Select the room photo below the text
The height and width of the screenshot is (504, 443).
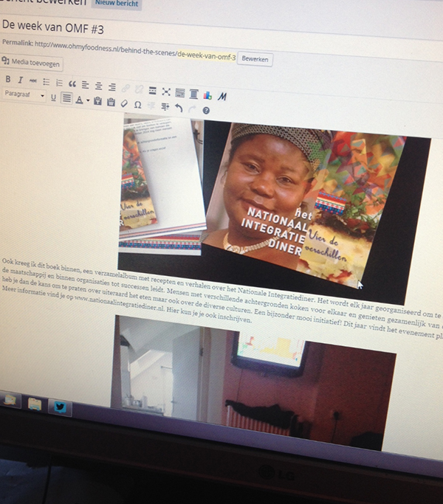pos(254,382)
